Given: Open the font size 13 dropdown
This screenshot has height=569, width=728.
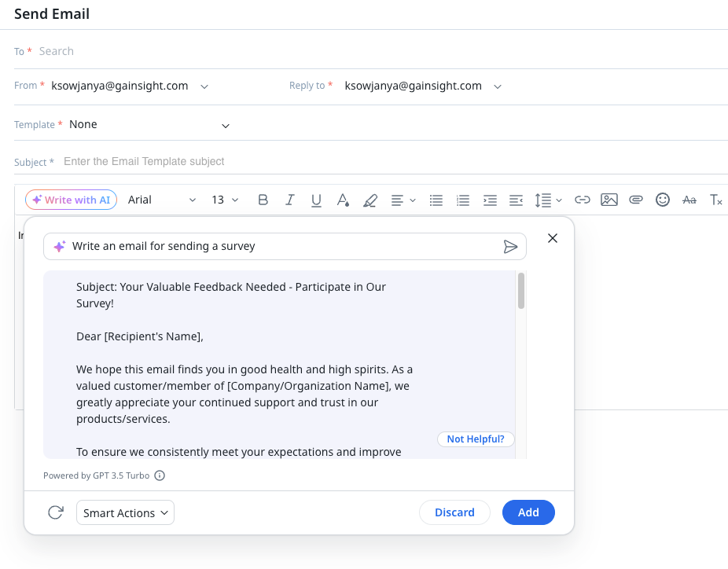Looking at the screenshot, I should coord(225,200).
